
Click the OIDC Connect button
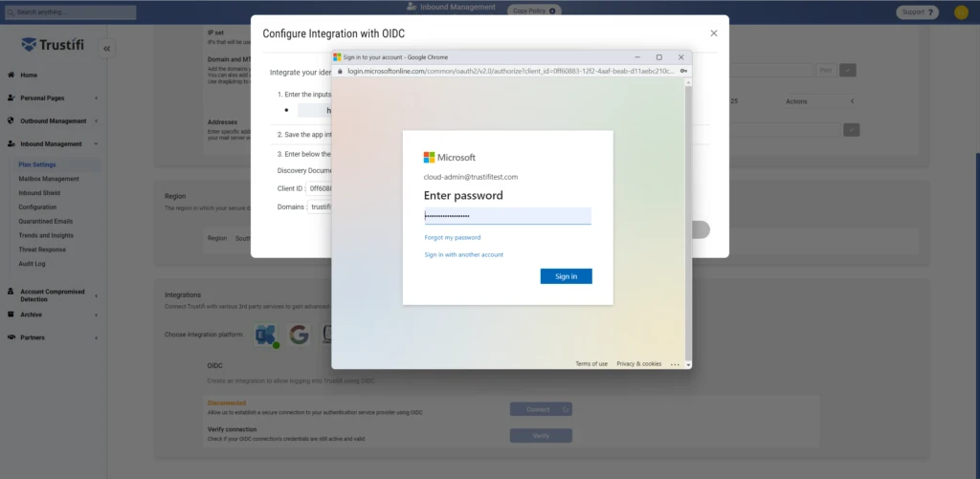click(x=541, y=409)
